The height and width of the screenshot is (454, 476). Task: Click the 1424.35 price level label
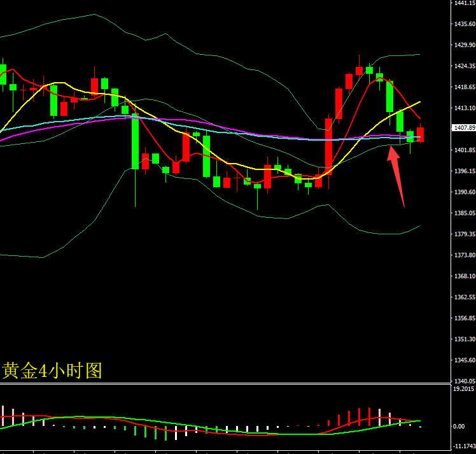(x=465, y=66)
